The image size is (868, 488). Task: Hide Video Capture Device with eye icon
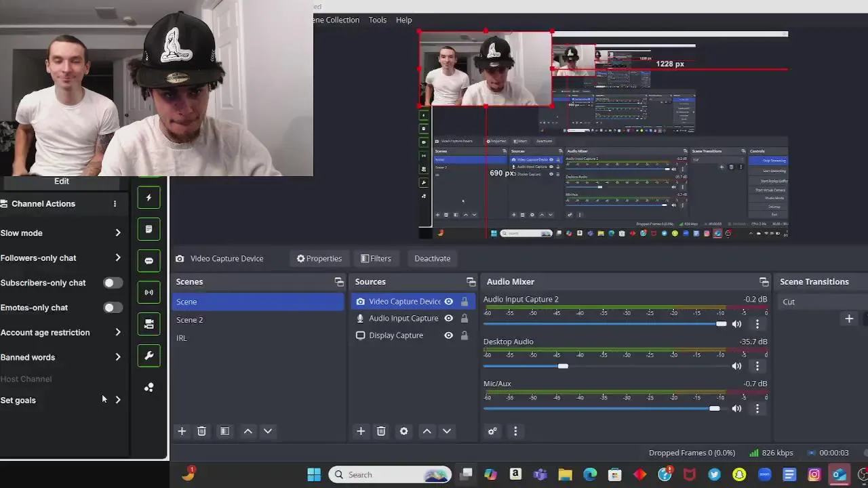pyautogui.click(x=449, y=302)
